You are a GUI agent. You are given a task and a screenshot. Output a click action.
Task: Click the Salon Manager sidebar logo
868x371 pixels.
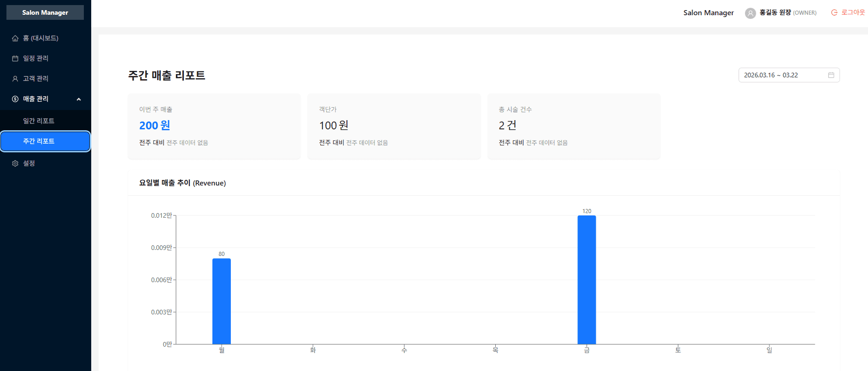pyautogui.click(x=45, y=12)
